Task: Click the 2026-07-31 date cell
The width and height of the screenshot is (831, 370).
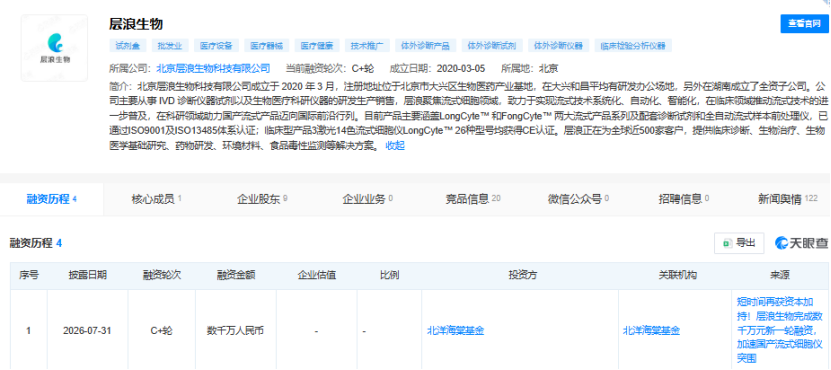Action: click(87, 331)
